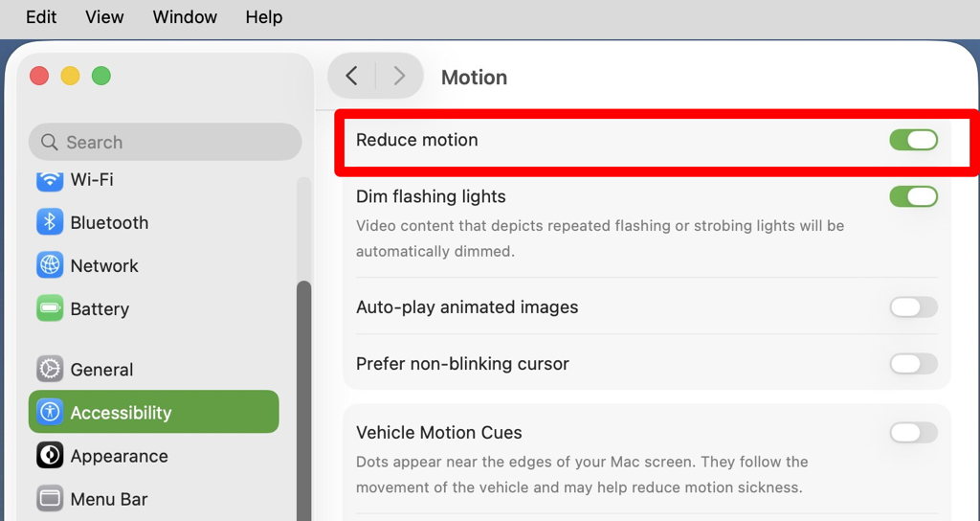Click the Search field in sidebar
The image size is (980, 521).
pos(165,142)
